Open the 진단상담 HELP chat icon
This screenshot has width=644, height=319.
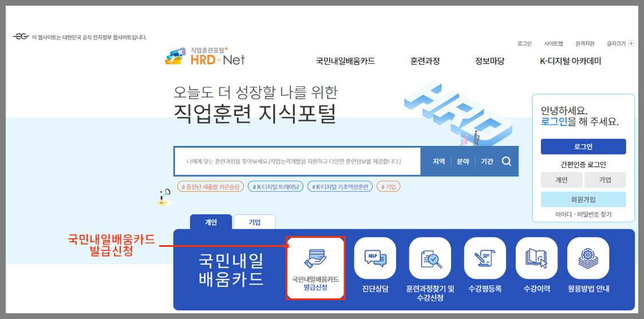click(375, 258)
